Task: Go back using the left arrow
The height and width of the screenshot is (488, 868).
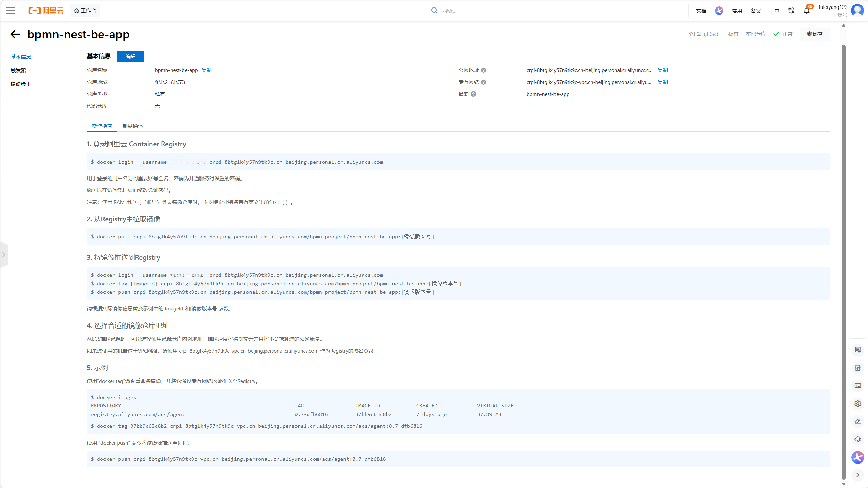Action: click(15, 34)
